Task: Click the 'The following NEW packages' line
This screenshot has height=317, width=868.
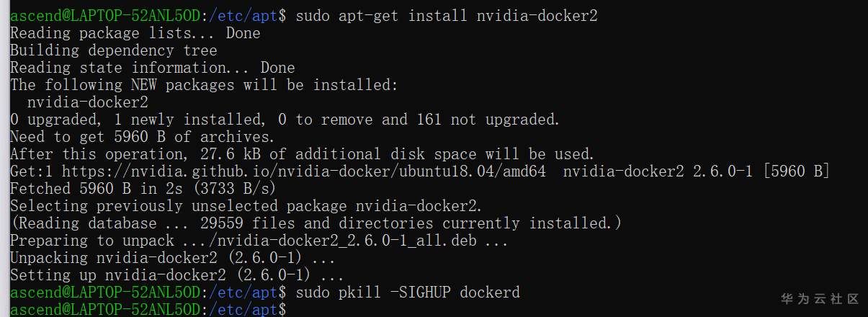Action: click(203, 85)
